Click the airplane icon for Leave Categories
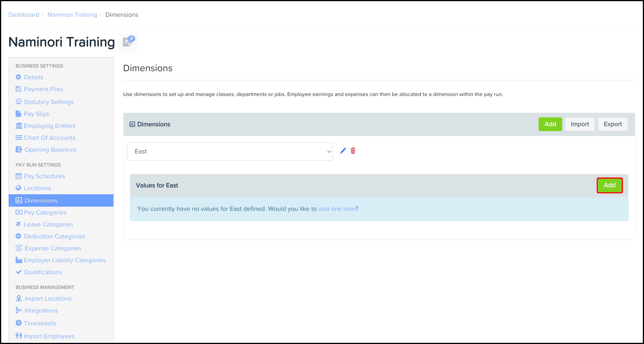The width and height of the screenshot is (644, 344). (x=19, y=224)
